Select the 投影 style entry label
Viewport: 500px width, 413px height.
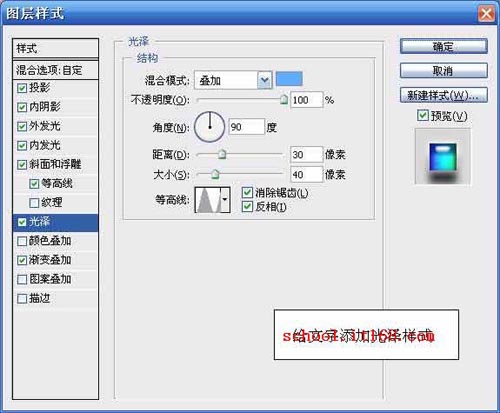pyautogui.click(x=40, y=88)
